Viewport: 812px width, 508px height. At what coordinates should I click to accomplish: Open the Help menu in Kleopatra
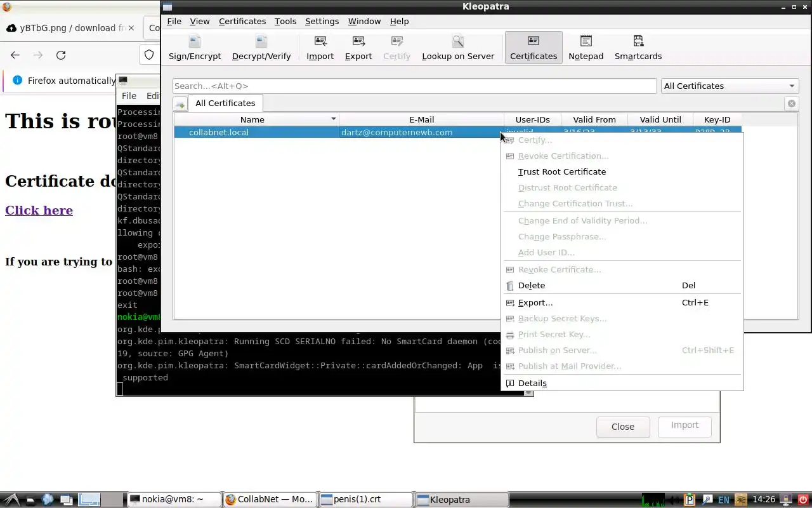[399, 21]
